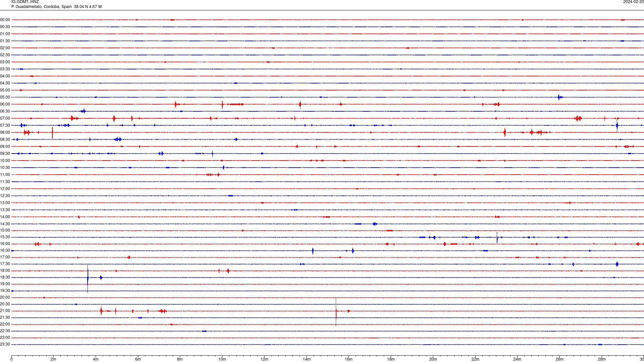The width and height of the screenshot is (644, 362).
Task: Click the 08:00 trace time label
Action: click(5, 132)
